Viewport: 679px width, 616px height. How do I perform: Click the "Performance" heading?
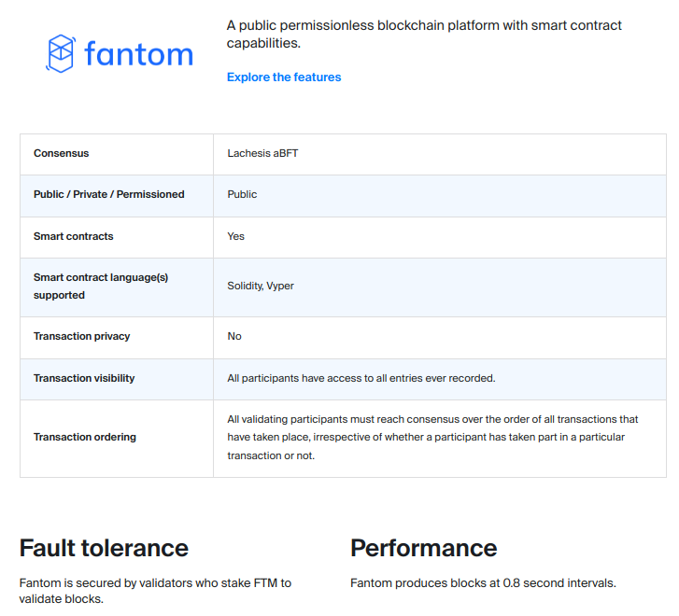[x=424, y=548]
